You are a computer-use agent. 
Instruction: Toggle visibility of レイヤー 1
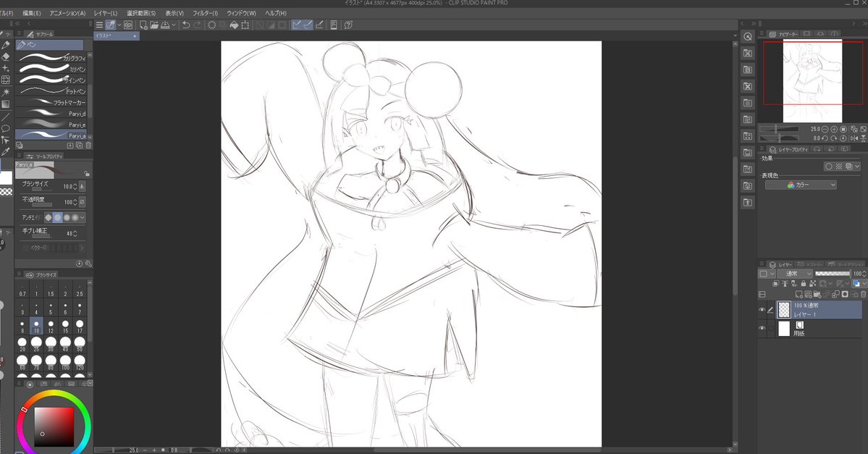pyautogui.click(x=762, y=310)
